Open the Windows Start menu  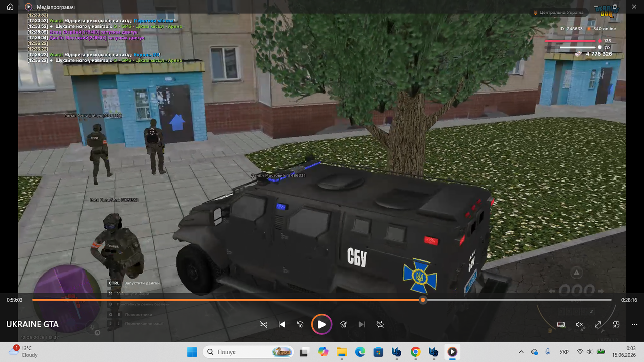click(192, 352)
